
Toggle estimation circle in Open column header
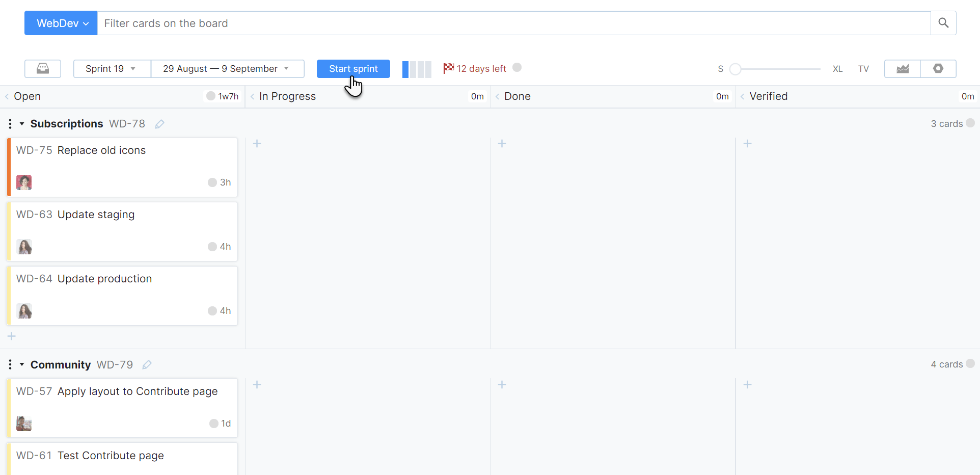pos(211,96)
